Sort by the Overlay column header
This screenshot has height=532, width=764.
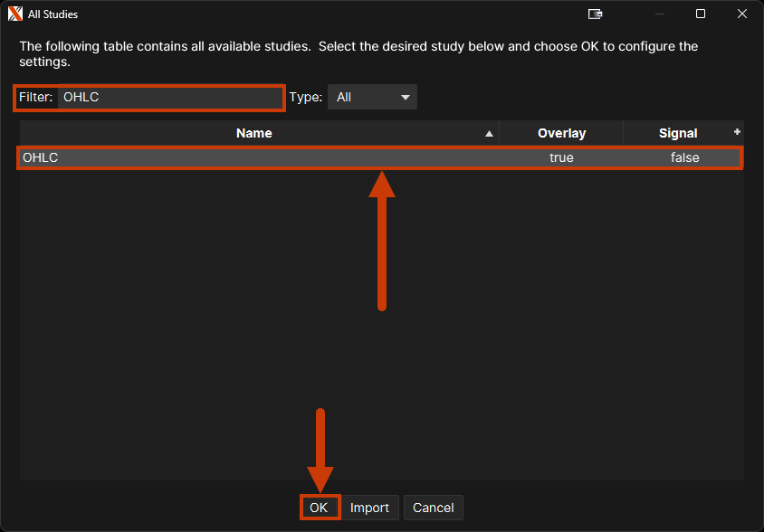(561, 133)
